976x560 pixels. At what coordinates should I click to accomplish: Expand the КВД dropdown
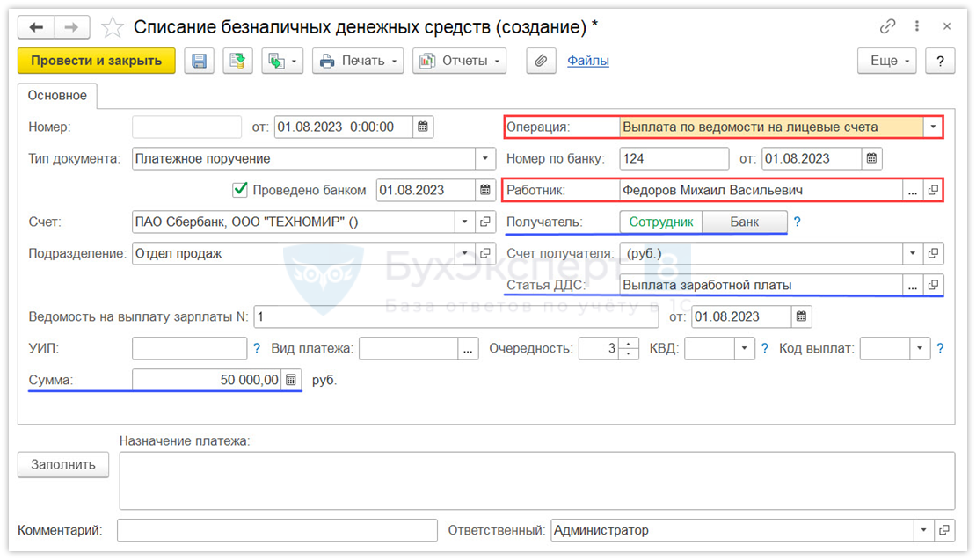[745, 348]
